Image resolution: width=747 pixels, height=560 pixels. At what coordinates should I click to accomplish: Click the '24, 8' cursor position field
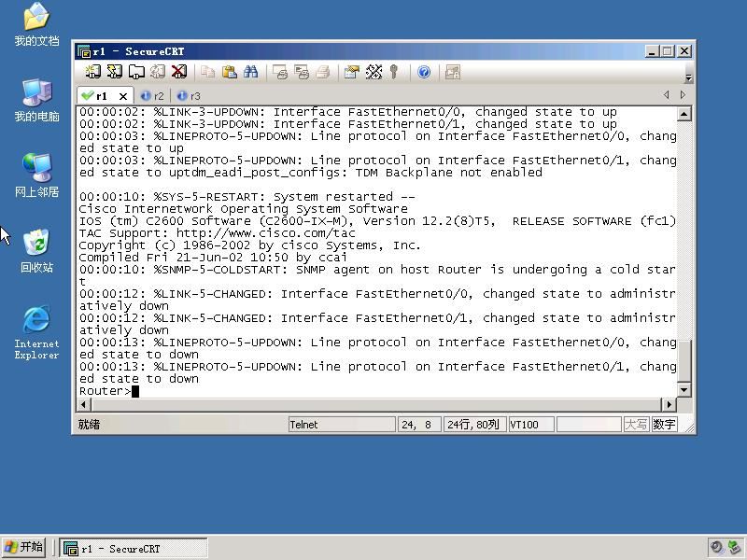click(x=419, y=425)
